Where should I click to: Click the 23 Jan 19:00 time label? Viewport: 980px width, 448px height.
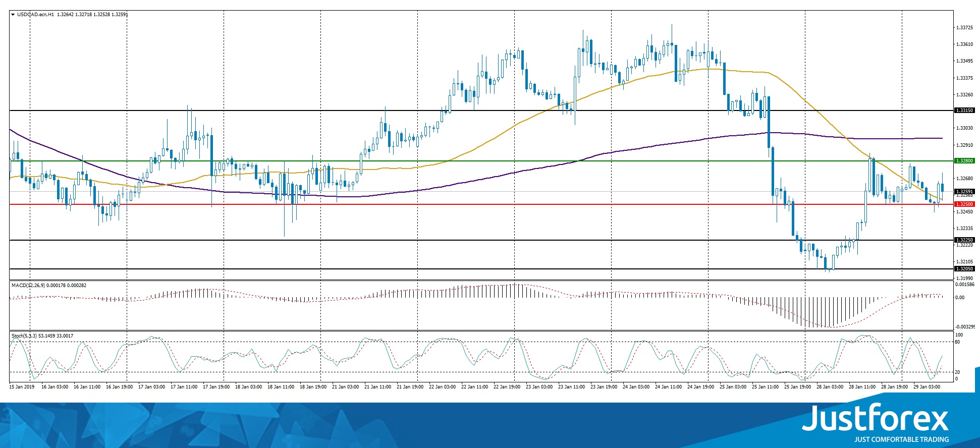click(x=604, y=387)
